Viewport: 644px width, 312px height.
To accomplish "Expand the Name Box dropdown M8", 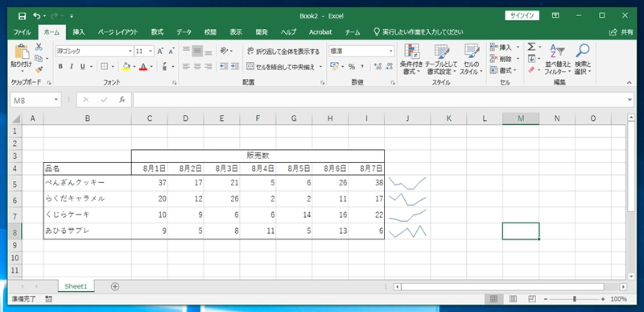I will [56, 100].
